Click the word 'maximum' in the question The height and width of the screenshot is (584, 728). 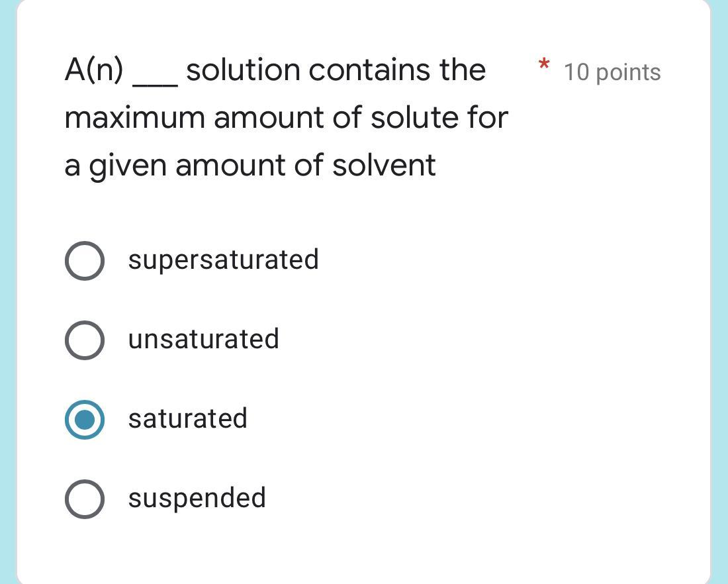click(134, 118)
